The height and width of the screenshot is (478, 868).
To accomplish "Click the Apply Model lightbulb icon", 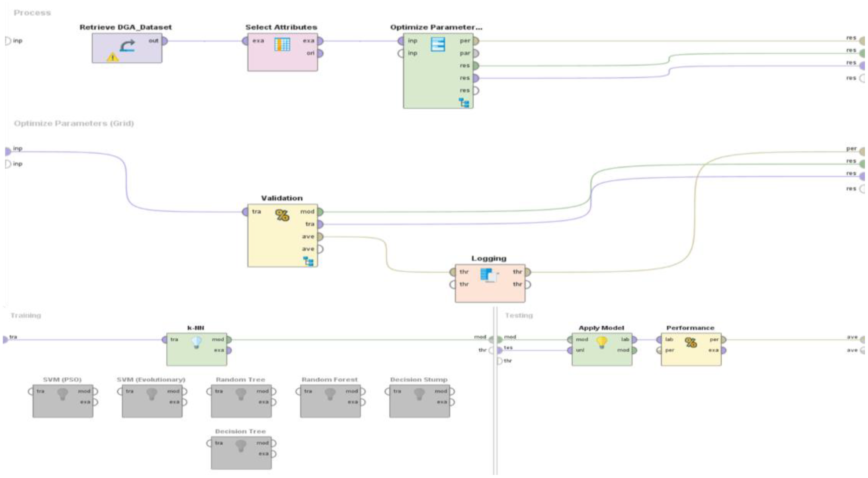I will tap(602, 342).
